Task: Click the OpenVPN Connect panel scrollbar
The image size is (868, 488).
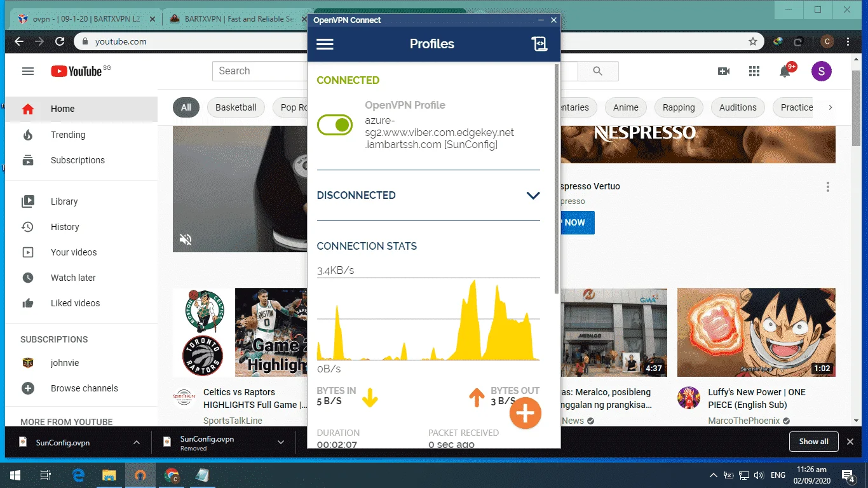Action: (557, 178)
